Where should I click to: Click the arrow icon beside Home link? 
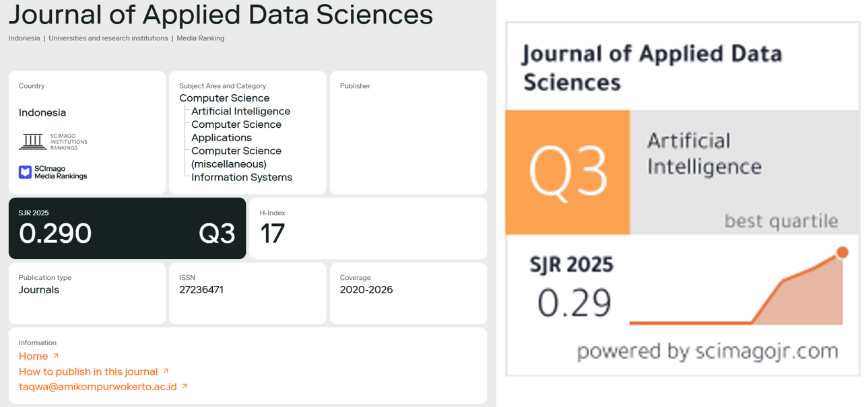tap(56, 356)
